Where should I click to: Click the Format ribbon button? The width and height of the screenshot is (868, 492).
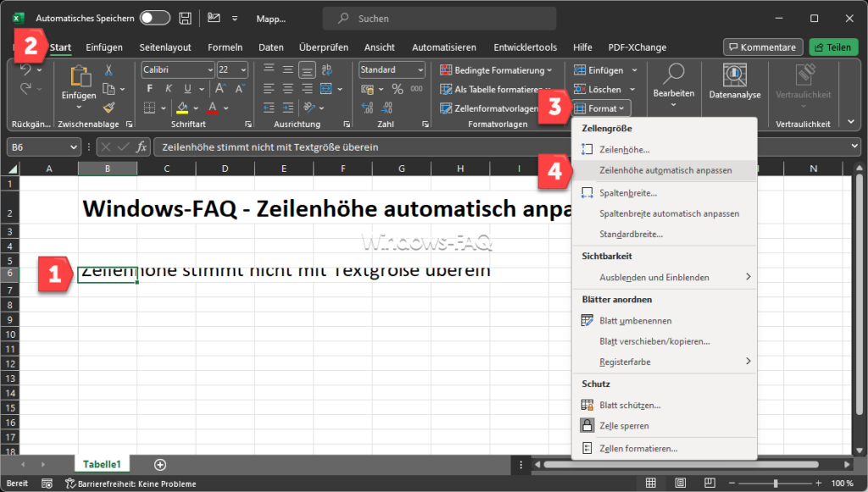(601, 108)
